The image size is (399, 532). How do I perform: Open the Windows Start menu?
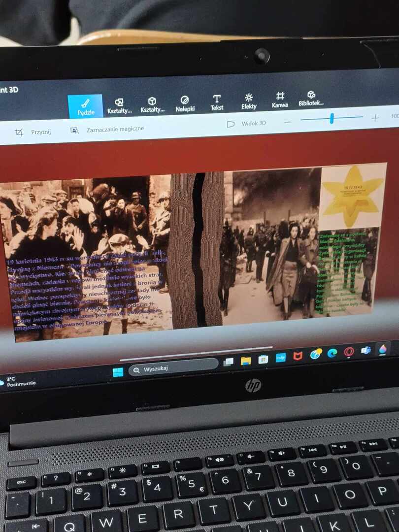coord(118,372)
